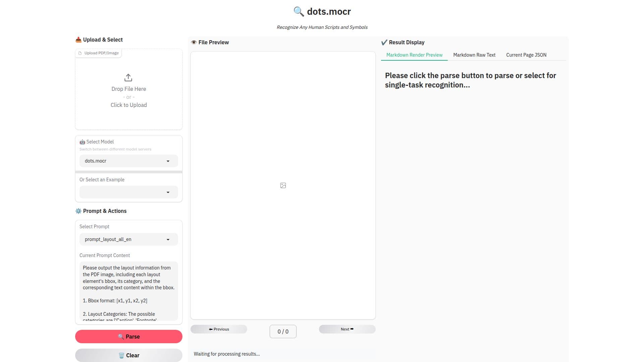The image size is (644, 362).
Task: Click the magnifying glass icon beside dots.mocr title
Action: click(299, 12)
